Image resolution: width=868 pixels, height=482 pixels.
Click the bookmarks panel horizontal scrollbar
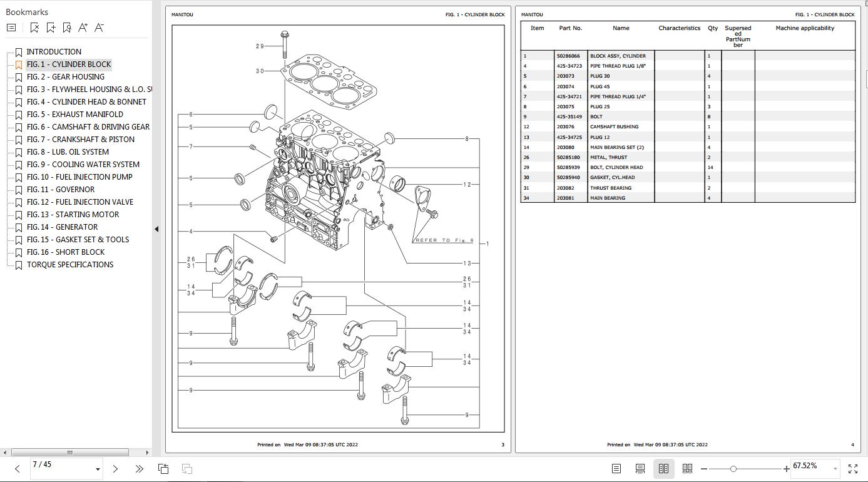[70, 453]
